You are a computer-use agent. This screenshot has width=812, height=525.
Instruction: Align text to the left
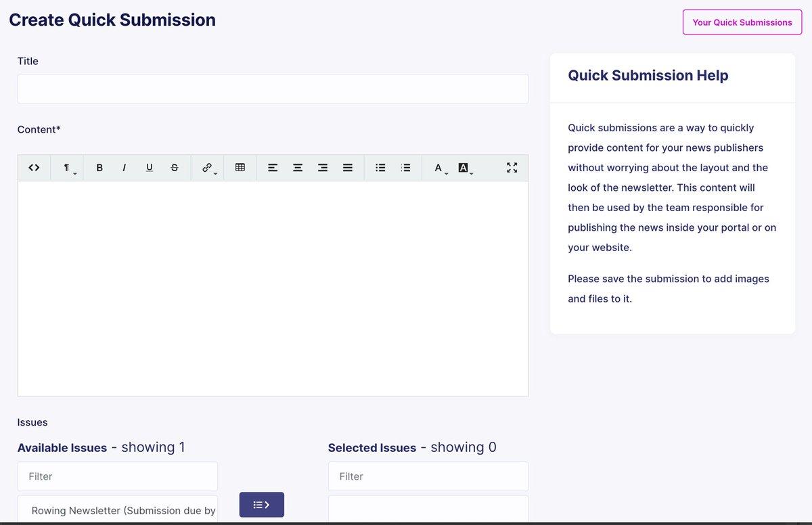point(273,168)
